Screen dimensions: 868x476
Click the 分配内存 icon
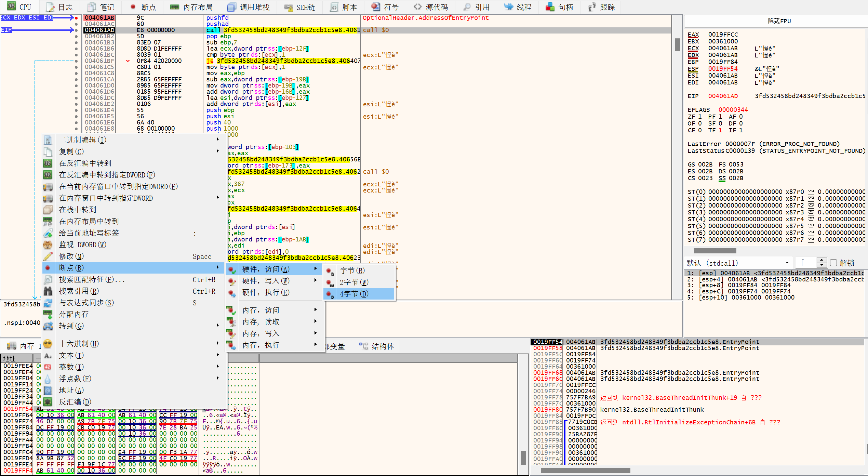48,314
